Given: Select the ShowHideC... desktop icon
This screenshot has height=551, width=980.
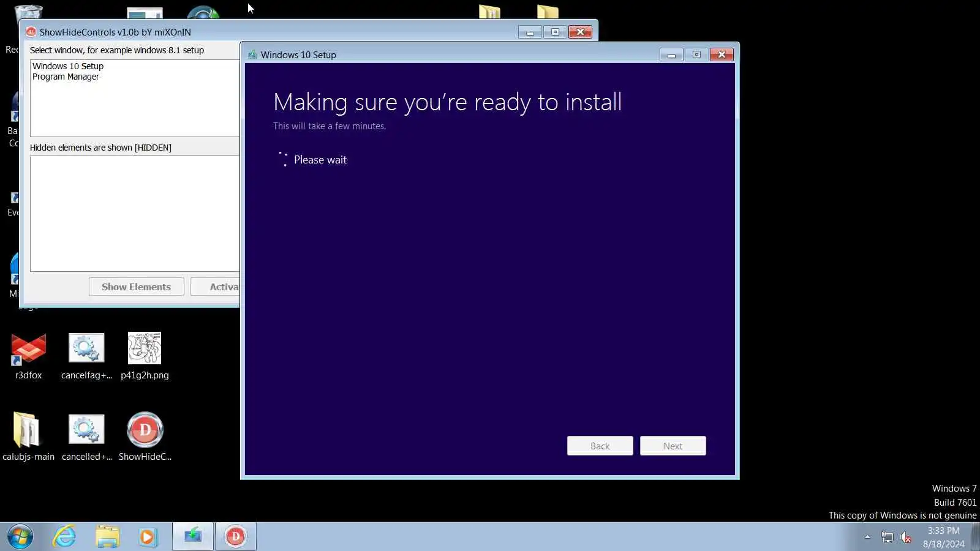Looking at the screenshot, I should click(145, 437).
